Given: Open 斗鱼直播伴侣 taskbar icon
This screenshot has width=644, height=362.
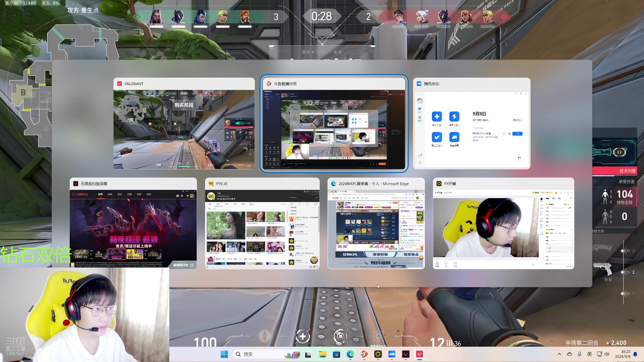Looking at the screenshot, I should tap(364, 354).
